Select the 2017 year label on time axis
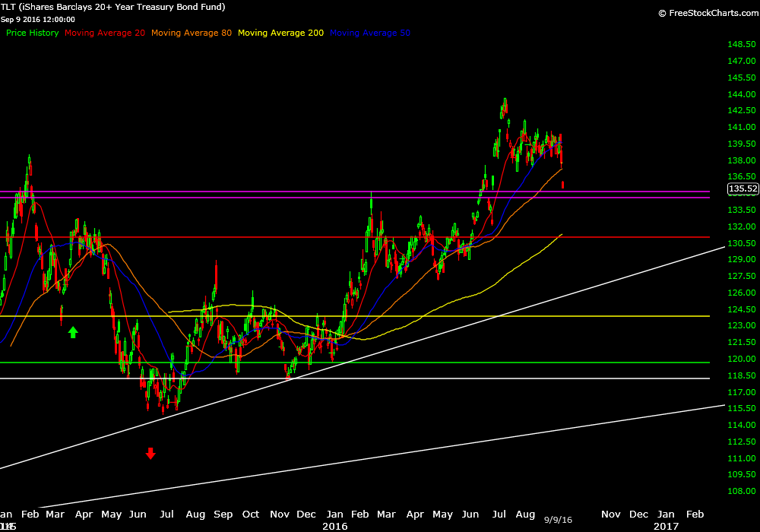760x532 pixels. (666, 526)
